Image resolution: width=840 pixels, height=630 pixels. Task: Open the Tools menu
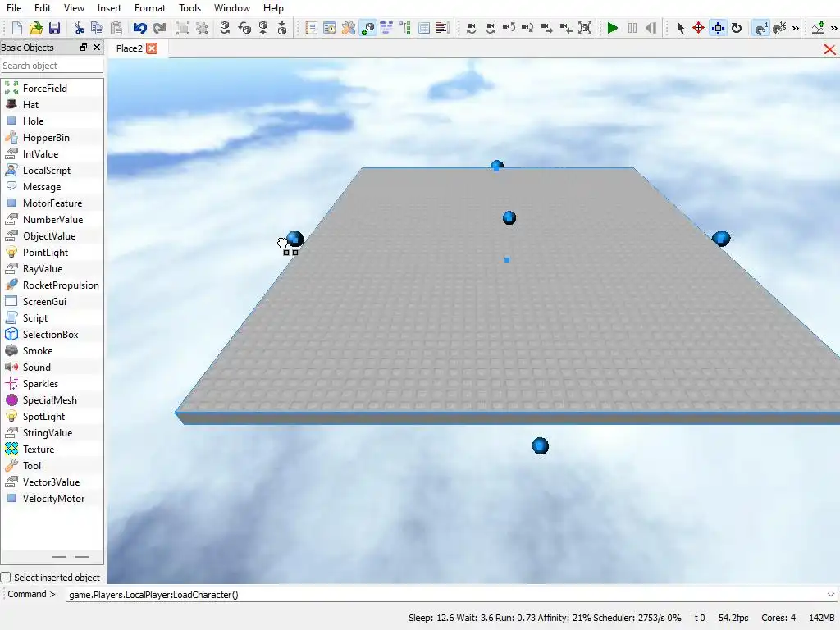tap(189, 8)
